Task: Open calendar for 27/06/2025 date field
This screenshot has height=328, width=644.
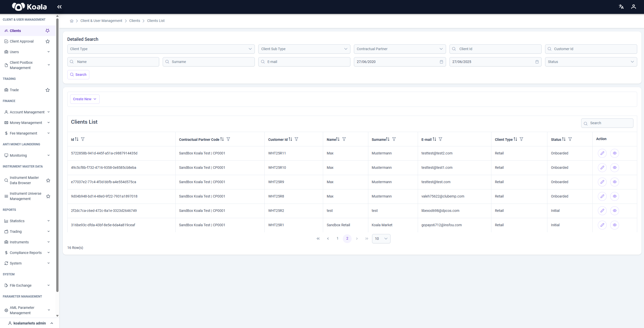Action: [537, 62]
